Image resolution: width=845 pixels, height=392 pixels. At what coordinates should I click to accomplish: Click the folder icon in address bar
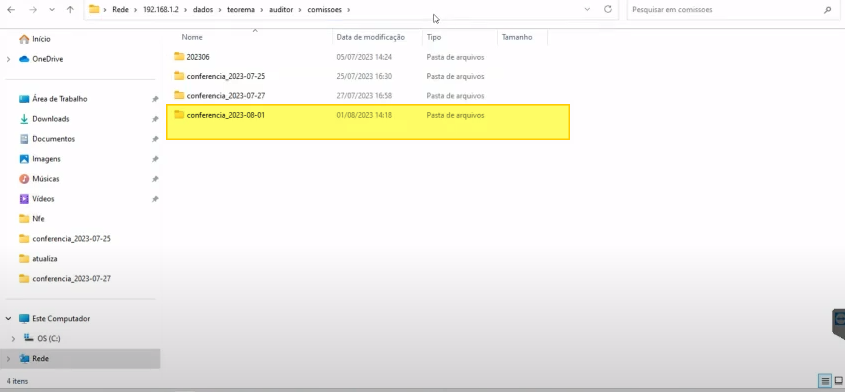pos(94,9)
